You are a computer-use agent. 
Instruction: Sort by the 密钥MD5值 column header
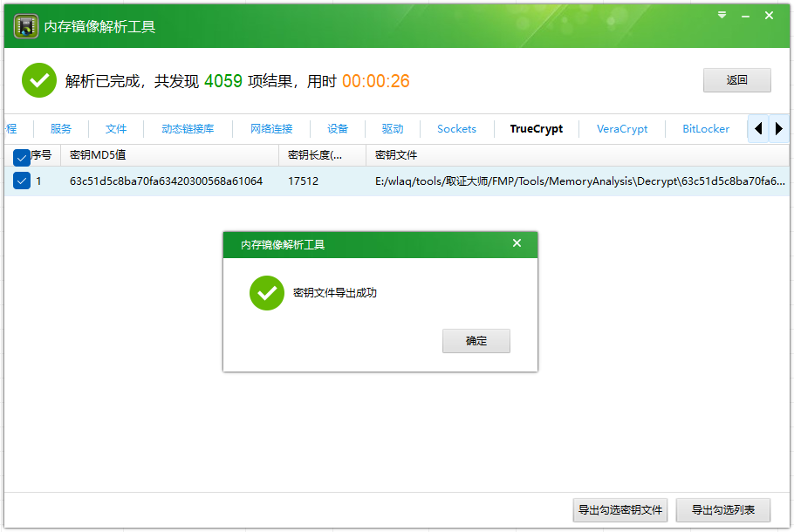click(169, 155)
